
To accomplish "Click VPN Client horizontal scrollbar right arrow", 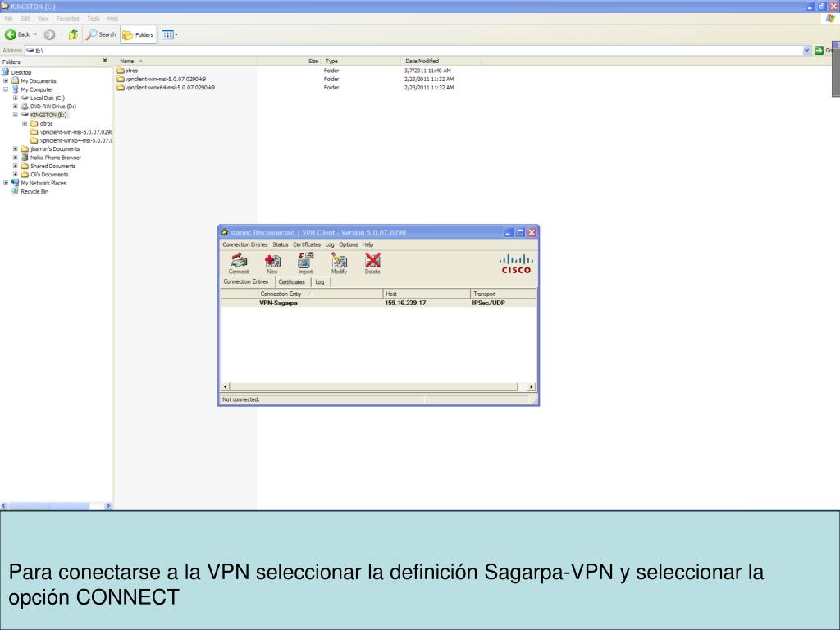I will (x=532, y=386).
